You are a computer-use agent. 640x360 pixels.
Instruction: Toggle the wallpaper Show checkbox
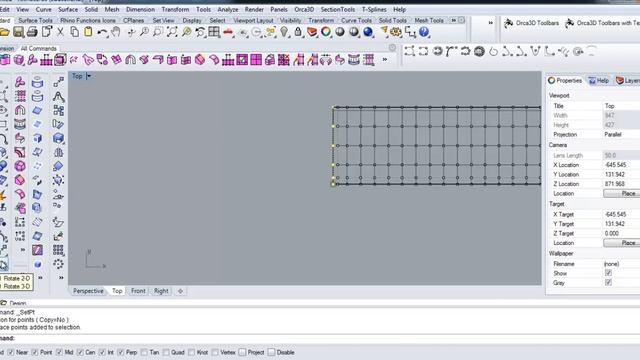click(x=608, y=273)
